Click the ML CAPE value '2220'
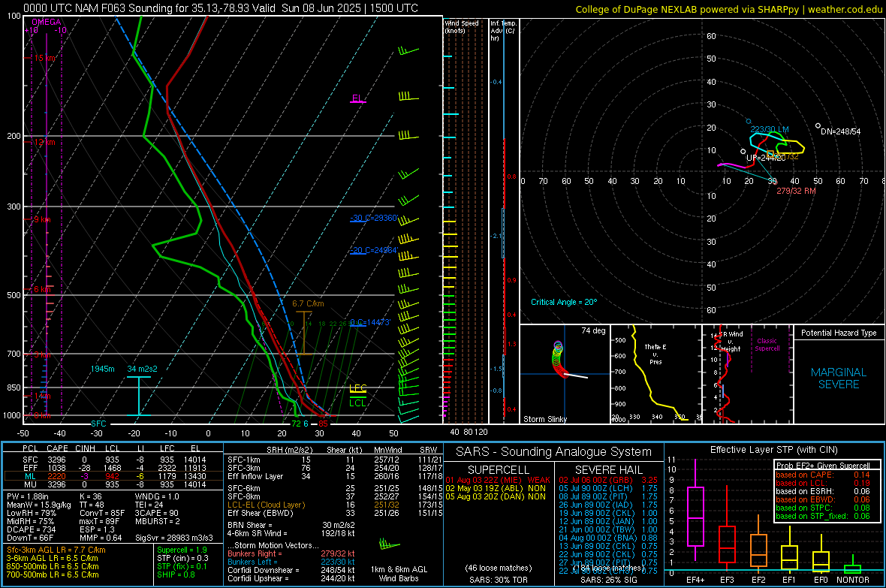The image size is (886, 588). pos(56,476)
